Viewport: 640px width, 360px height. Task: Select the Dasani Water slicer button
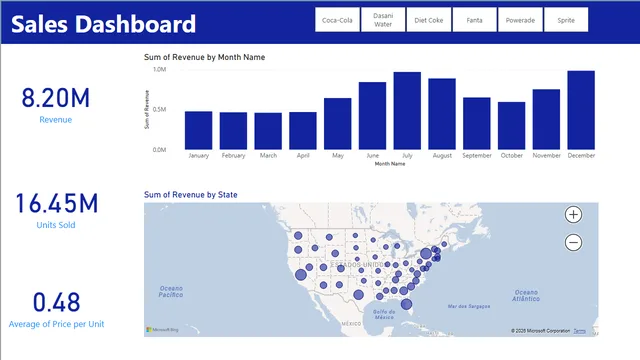[383, 20]
